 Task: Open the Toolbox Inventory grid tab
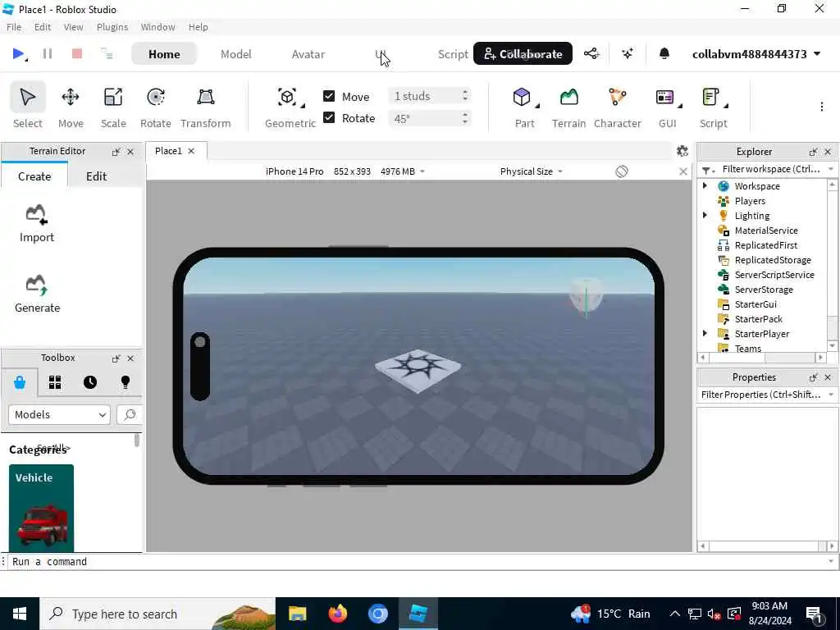[x=55, y=382]
